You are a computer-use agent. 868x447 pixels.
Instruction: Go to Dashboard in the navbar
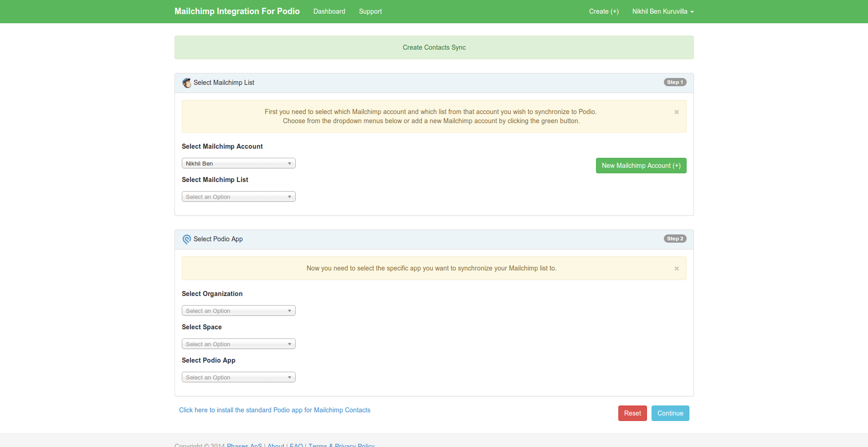coord(329,11)
